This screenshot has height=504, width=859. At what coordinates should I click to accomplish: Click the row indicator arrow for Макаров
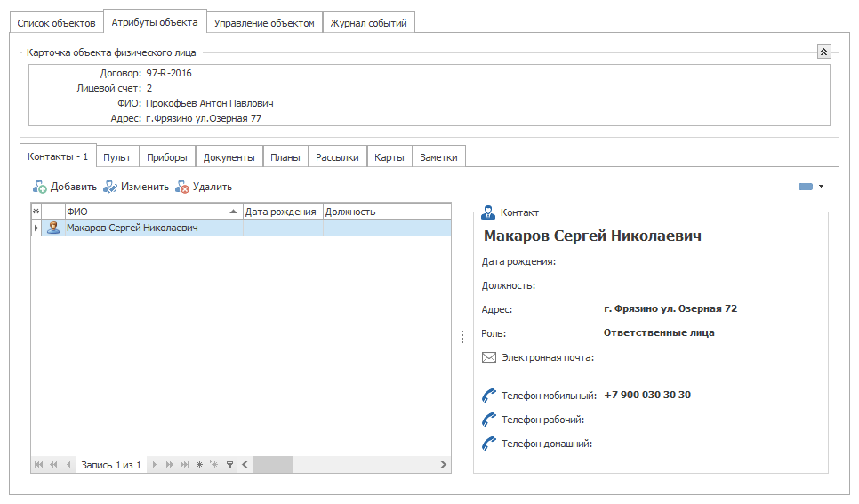(36, 228)
